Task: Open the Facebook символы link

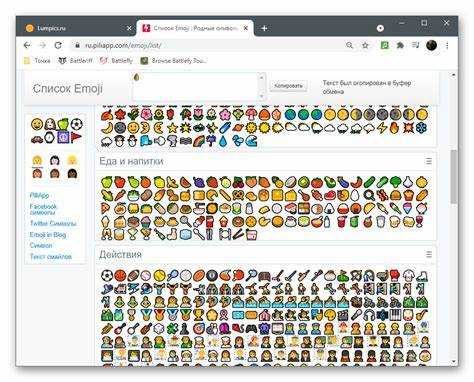Action: click(x=43, y=209)
